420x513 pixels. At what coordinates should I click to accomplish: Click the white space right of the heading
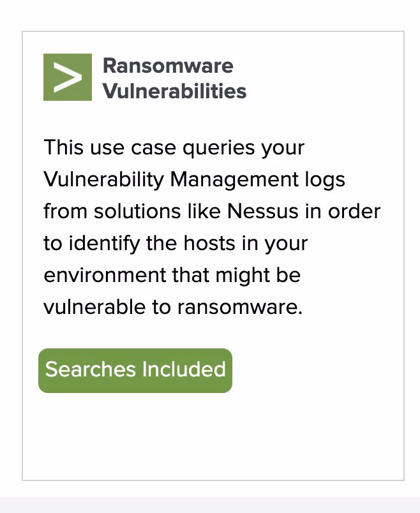(x=324, y=78)
